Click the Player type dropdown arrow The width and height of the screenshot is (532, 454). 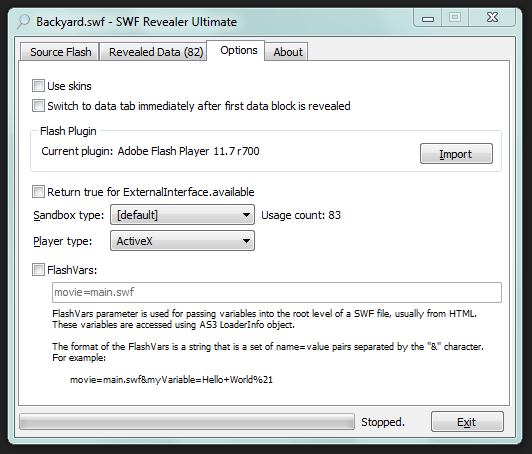pos(246,241)
